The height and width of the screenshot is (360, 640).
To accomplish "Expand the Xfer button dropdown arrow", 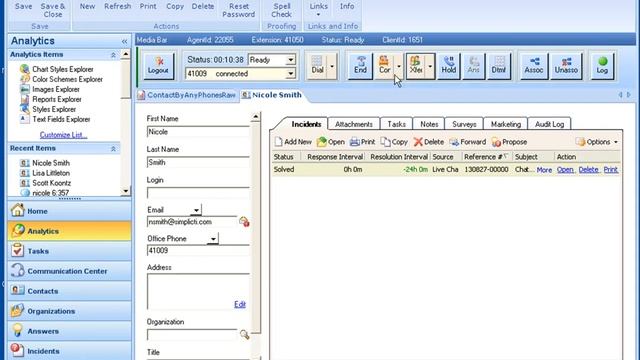I will (430, 66).
